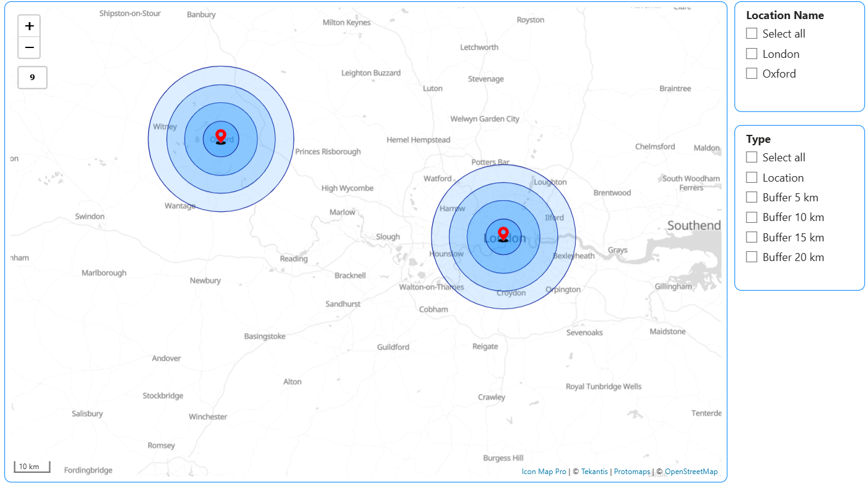Click the 10 km scale bar indicator
Image resolution: width=868 pixels, height=487 pixels.
(31, 466)
